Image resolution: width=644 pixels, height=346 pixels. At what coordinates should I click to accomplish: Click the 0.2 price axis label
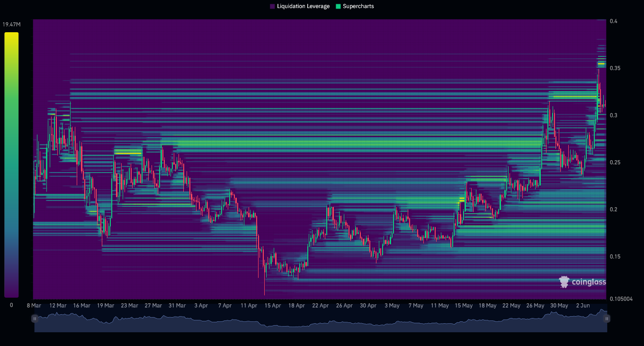[x=613, y=209]
